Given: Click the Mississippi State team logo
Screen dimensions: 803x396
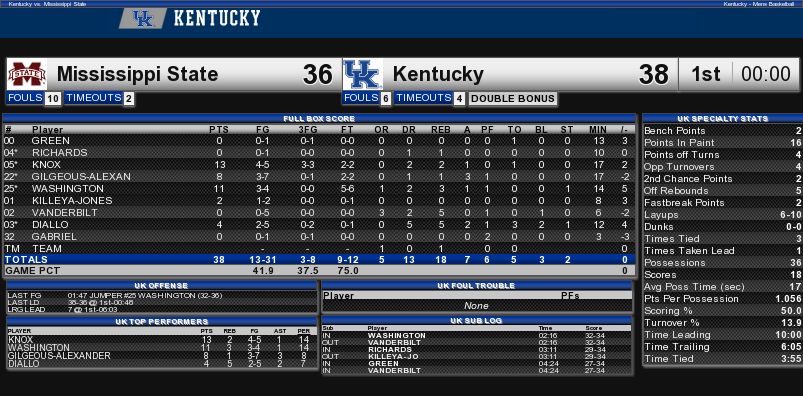Looking at the screenshot, I should 27,75.
